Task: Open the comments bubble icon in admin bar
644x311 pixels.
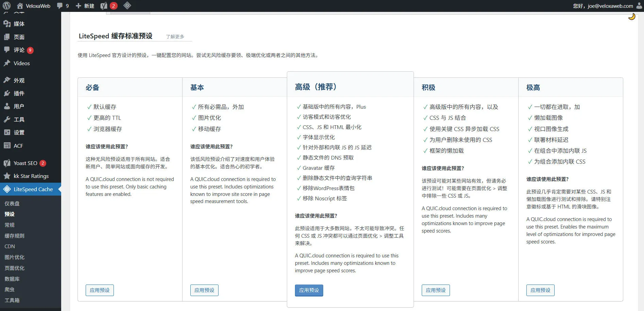Action: pyautogui.click(x=60, y=6)
